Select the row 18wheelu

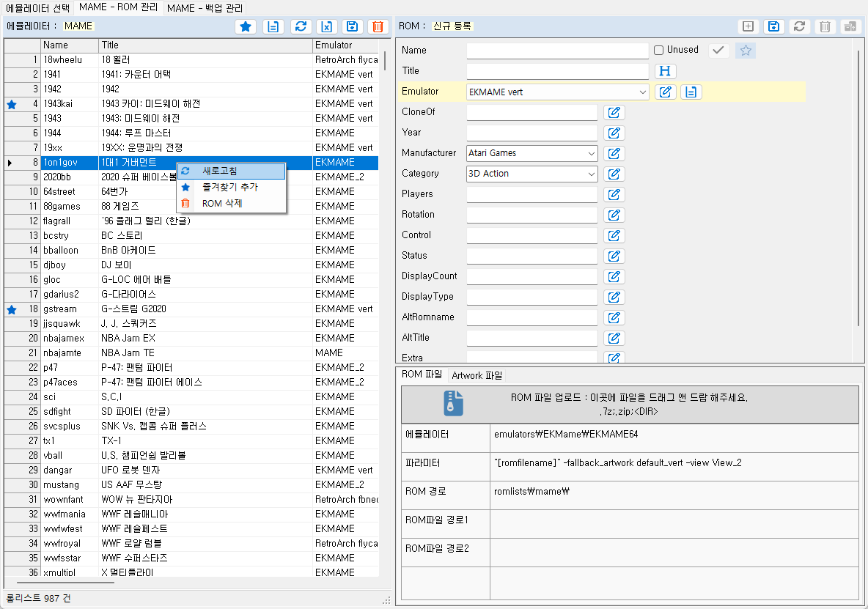coord(191,60)
